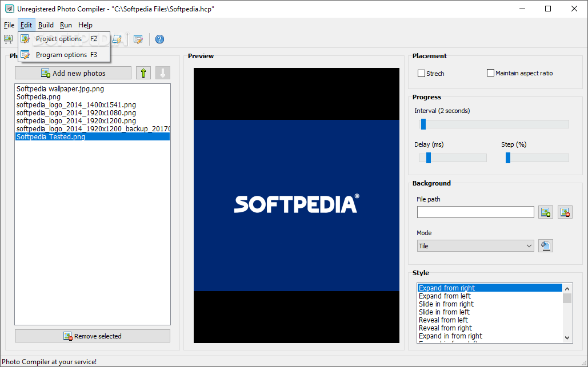Move selected photo up with green arrow

click(x=143, y=73)
